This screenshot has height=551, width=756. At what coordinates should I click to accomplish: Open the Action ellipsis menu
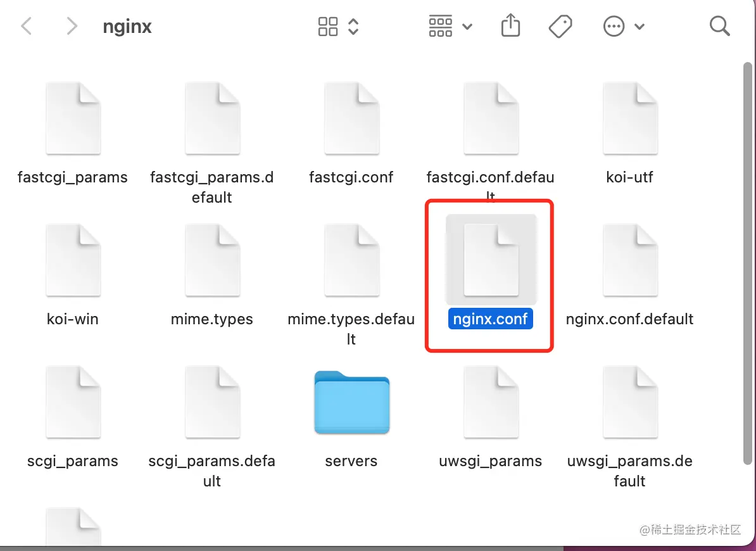coord(614,26)
